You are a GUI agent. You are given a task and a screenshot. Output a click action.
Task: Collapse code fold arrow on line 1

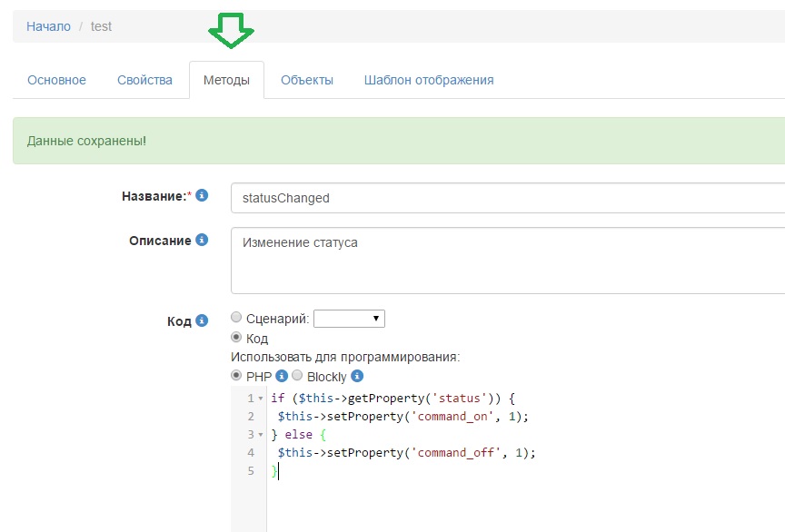click(x=261, y=399)
